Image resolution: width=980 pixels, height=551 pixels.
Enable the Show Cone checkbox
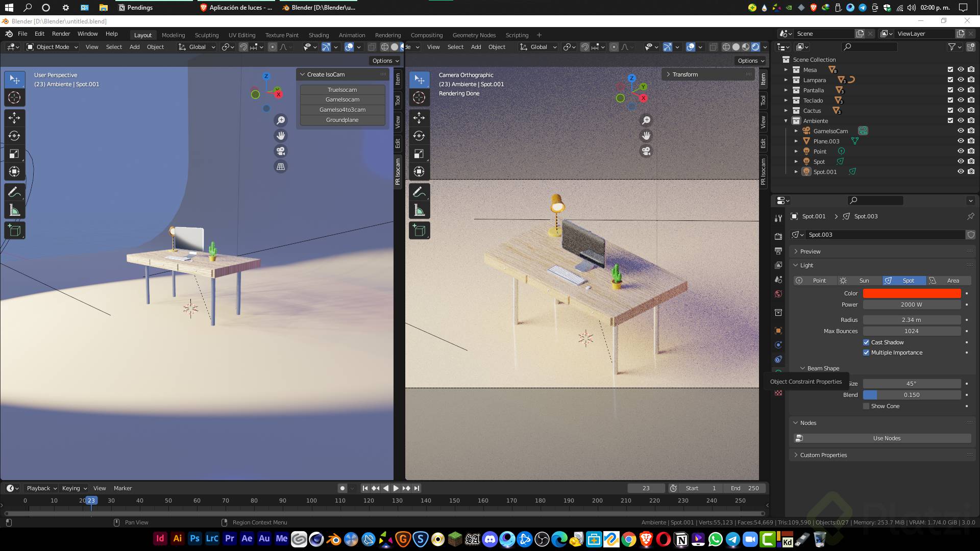[866, 406]
